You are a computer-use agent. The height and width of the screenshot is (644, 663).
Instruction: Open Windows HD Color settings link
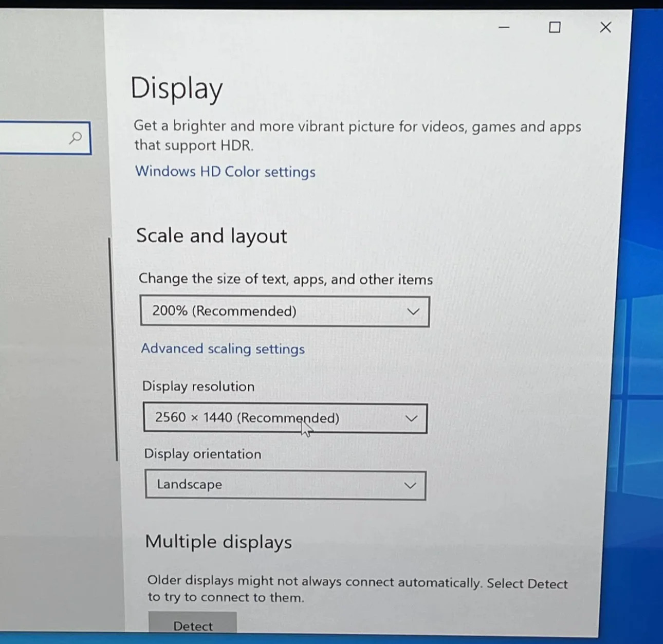tap(225, 172)
